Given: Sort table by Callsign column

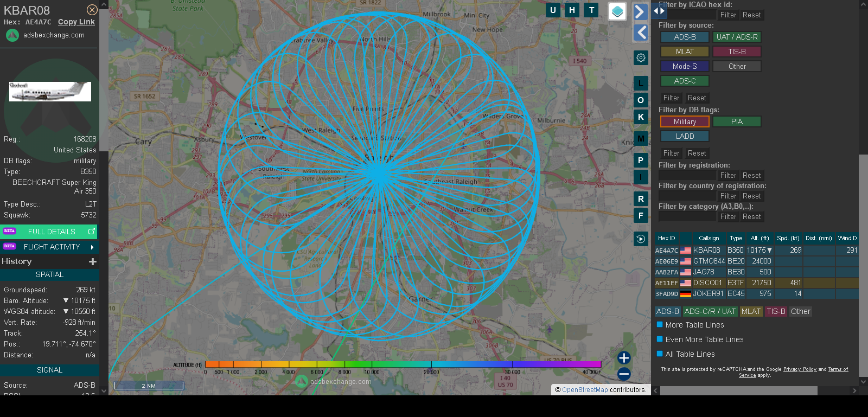Looking at the screenshot, I should pos(709,238).
